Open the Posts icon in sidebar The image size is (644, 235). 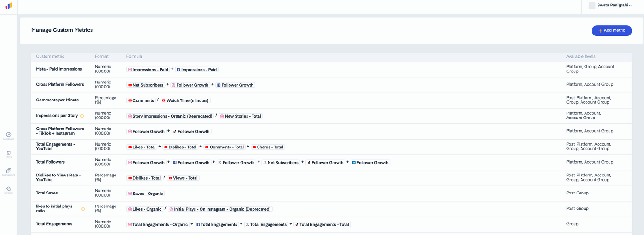tap(8, 153)
